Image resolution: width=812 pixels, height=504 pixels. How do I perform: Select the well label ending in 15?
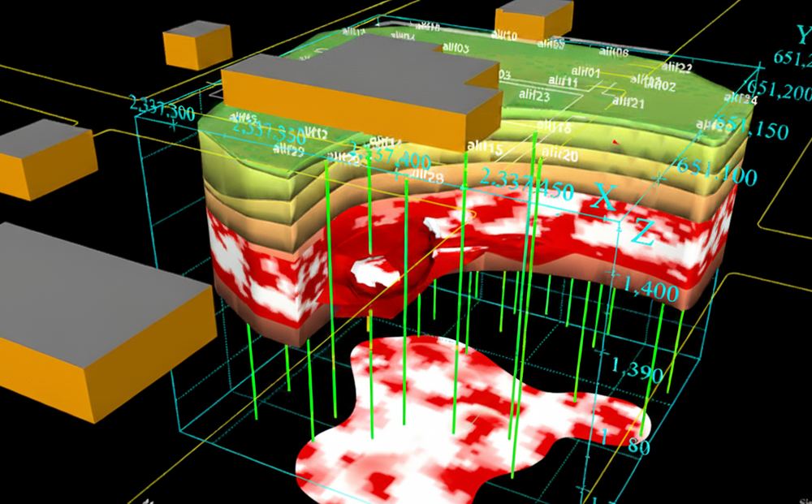pyautogui.click(x=485, y=148)
